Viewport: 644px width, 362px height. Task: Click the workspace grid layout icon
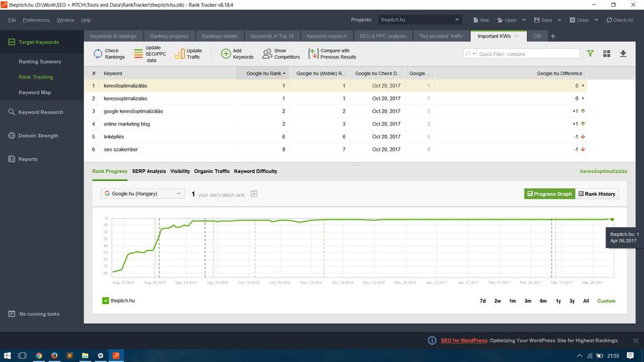click(607, 54)
